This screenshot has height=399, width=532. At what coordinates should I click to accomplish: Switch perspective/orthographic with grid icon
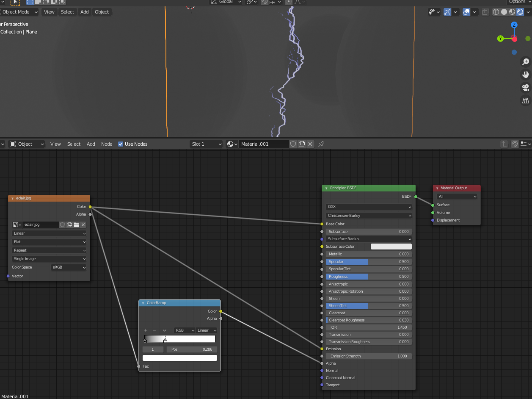[526, 101]
